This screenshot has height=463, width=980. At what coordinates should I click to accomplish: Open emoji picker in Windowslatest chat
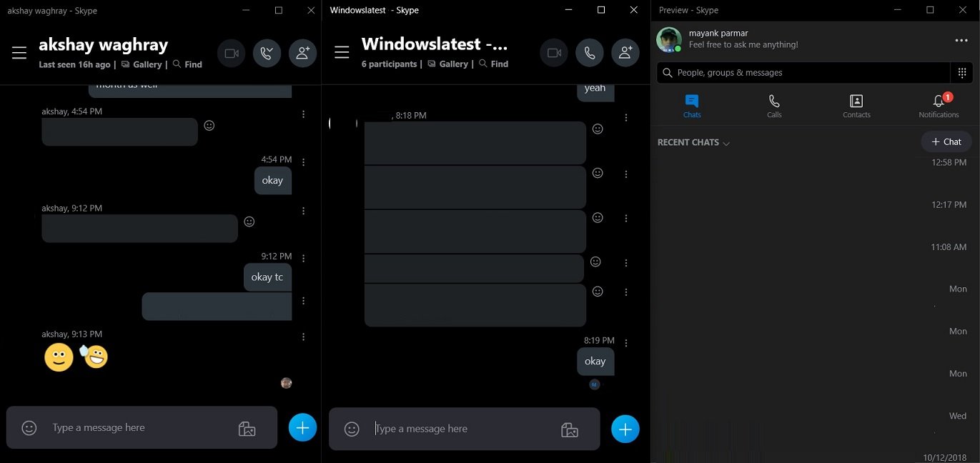point(352,429)
